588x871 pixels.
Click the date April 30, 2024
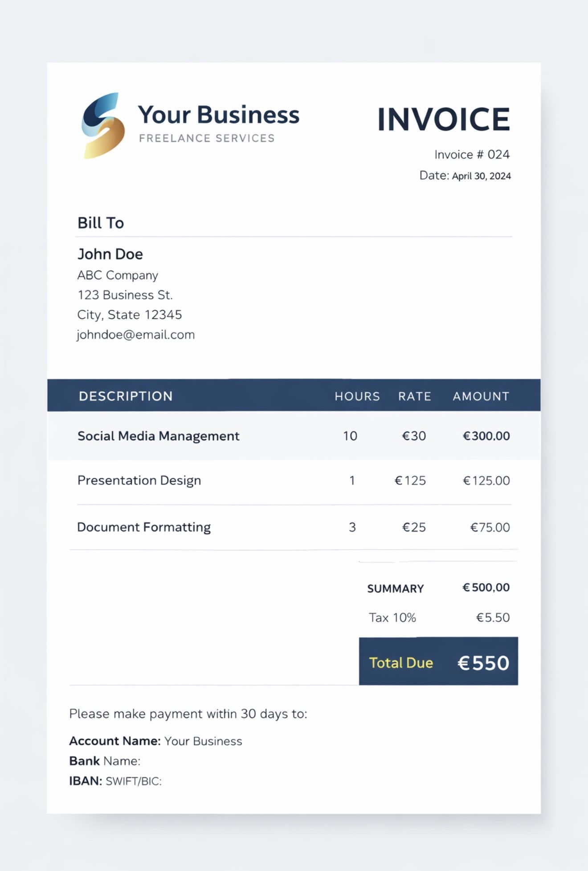point(481,176)
